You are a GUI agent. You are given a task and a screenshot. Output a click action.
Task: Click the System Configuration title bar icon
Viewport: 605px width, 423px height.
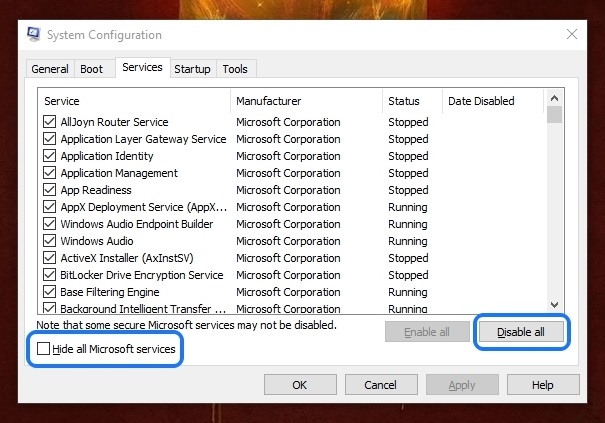pyautogui.click(x=34, y=34)
